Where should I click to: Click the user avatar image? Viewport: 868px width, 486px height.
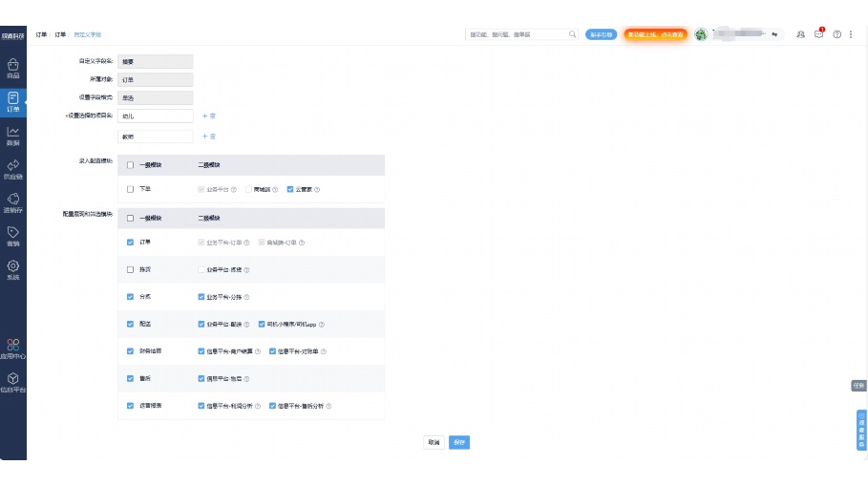point(701,34)
